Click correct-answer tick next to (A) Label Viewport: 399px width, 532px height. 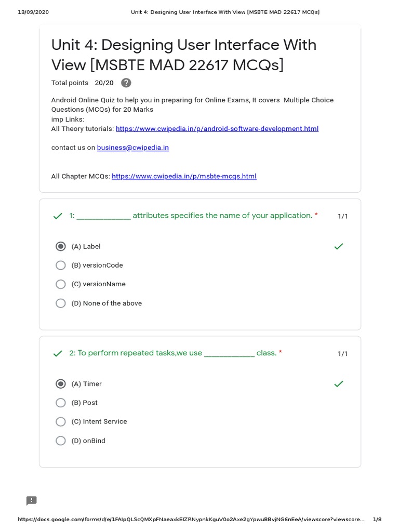[x=339, y=246]
